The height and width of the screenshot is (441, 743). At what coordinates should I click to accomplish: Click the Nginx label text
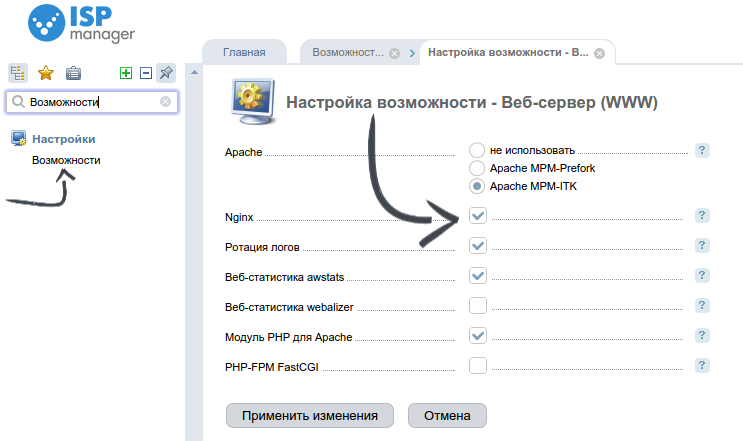click(x=239, y=217)
